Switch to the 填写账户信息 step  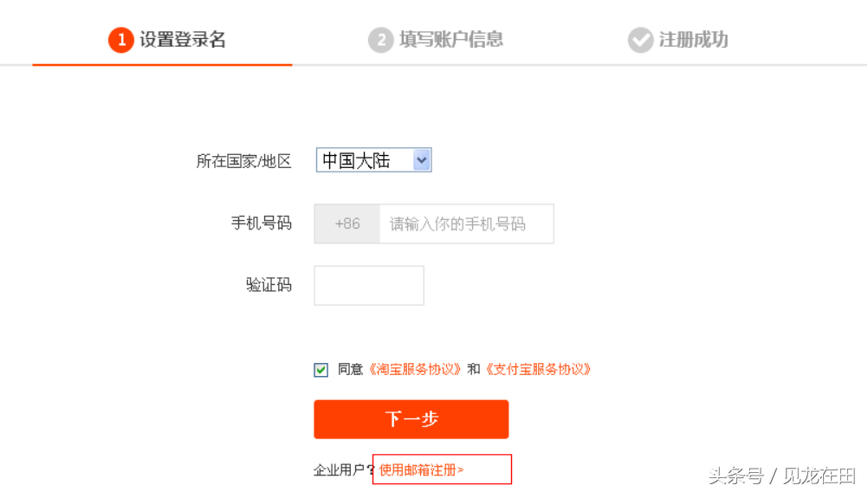point(450,40)
